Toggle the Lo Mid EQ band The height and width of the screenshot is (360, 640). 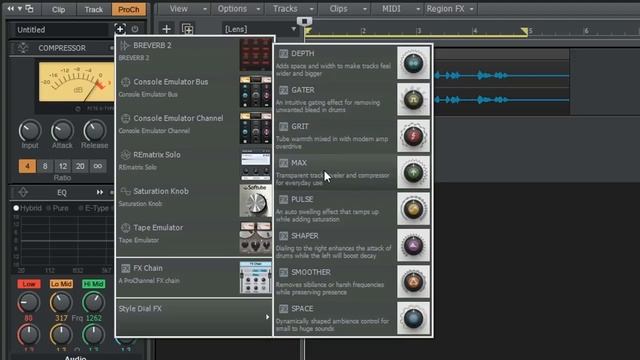click(61, 284)
